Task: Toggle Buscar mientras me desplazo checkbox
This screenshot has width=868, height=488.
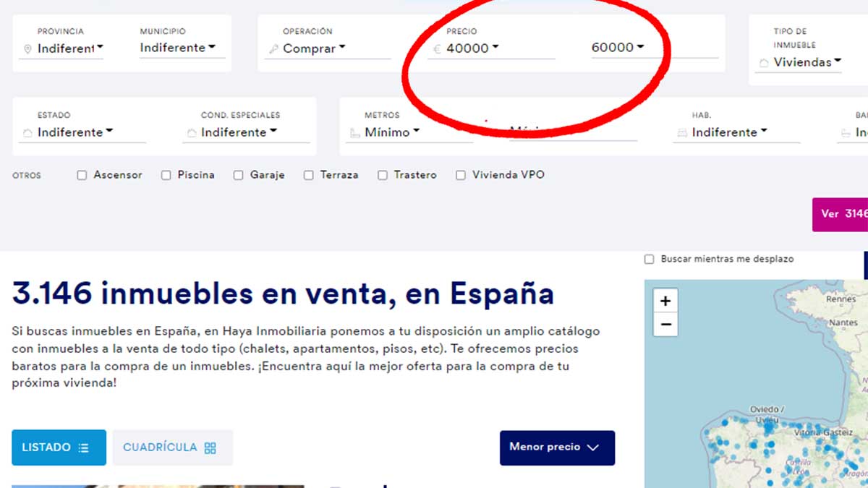Action: click(x=649, y=259)
